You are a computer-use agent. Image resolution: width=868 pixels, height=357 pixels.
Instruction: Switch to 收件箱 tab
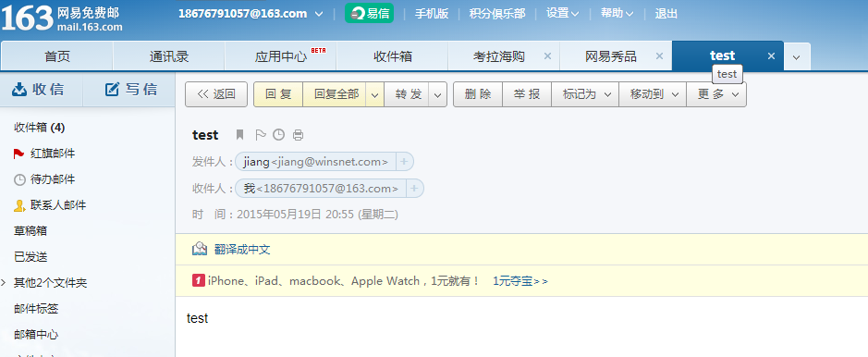(x=393, y=56)
